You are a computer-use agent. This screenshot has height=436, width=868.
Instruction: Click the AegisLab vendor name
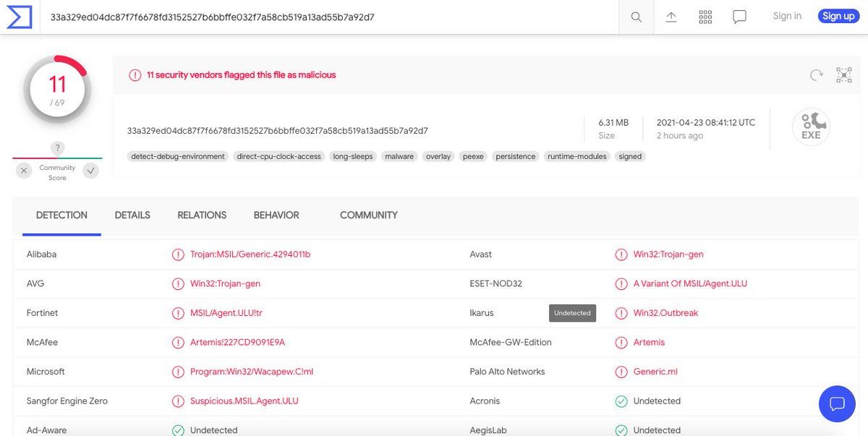(488, 430)
